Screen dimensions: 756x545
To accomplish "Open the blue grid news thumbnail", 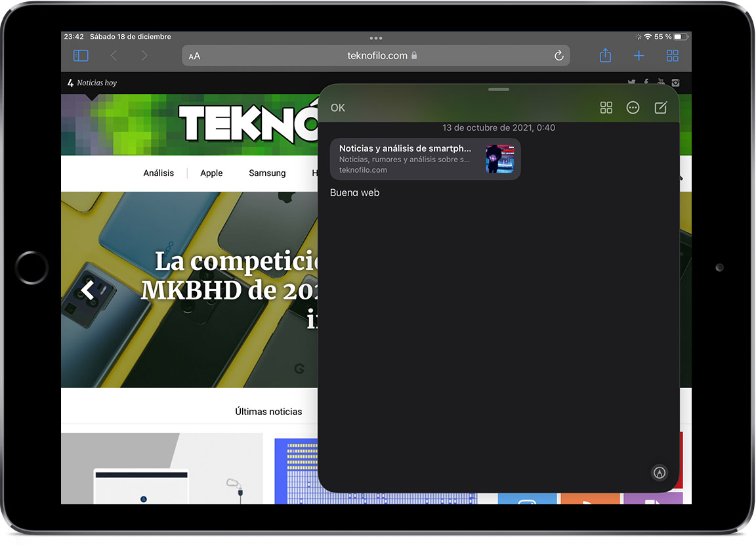I will click(296, 471).
